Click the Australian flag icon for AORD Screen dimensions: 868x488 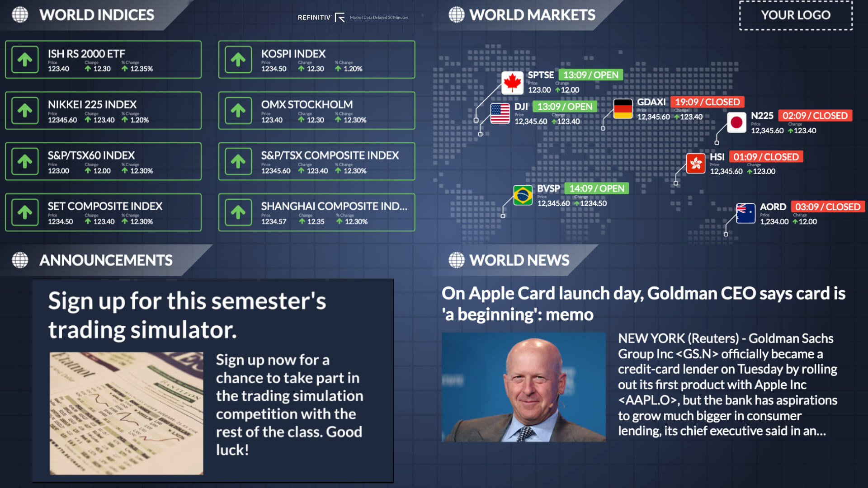[745, 214]
